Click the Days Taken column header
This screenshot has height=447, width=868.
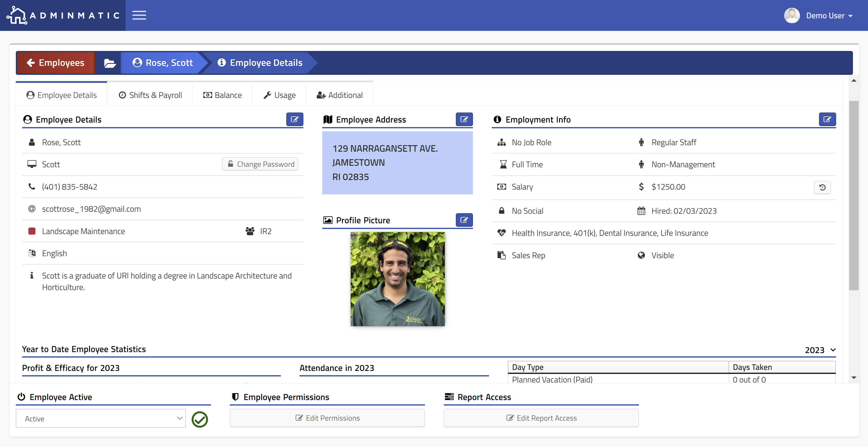[x=782, y=367]
